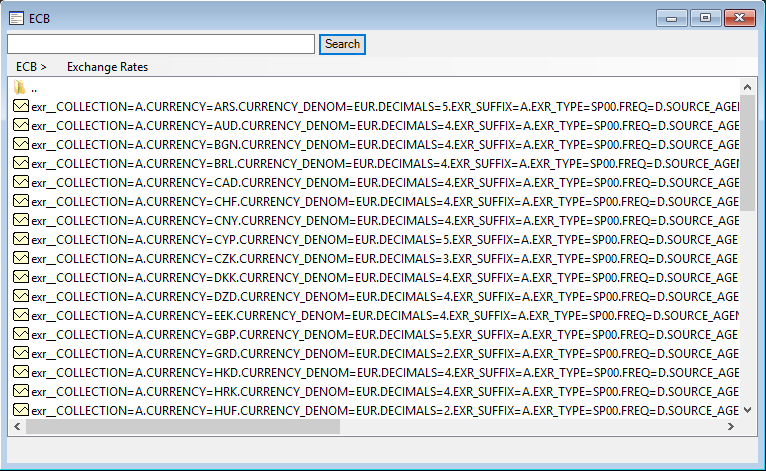Image resolution: width=766 pixels, height=471 pixels.
Task: Click the horizontal scrollbar right arrow
Action: point(731,427)
